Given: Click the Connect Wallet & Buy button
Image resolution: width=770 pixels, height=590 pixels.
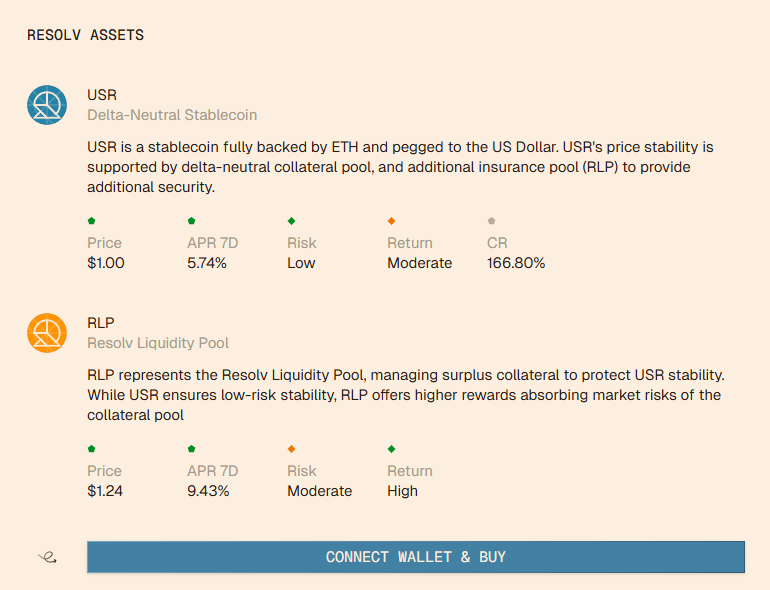Looking at the screenshot, I should click(416, 557).
